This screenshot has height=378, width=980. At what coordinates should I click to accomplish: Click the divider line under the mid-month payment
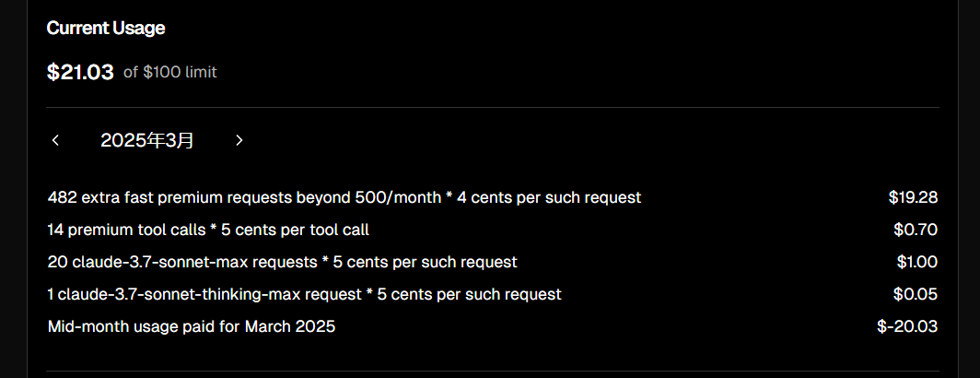493,372
